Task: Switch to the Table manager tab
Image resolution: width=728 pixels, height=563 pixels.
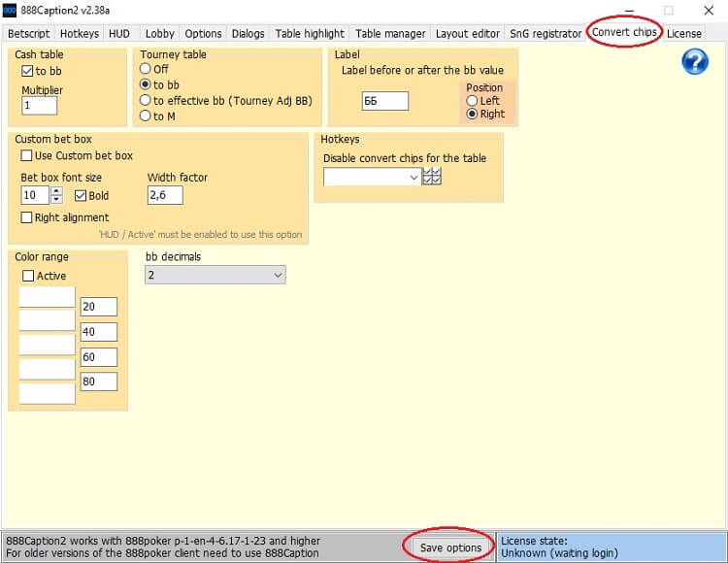Action: click(x=390, y=33)
